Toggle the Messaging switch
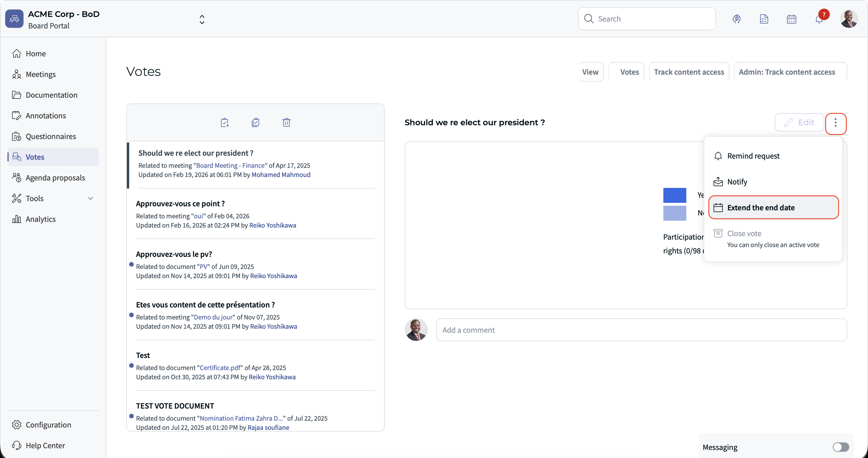The height and width of the screenshot is (458, 868). [x=841, y=447]
